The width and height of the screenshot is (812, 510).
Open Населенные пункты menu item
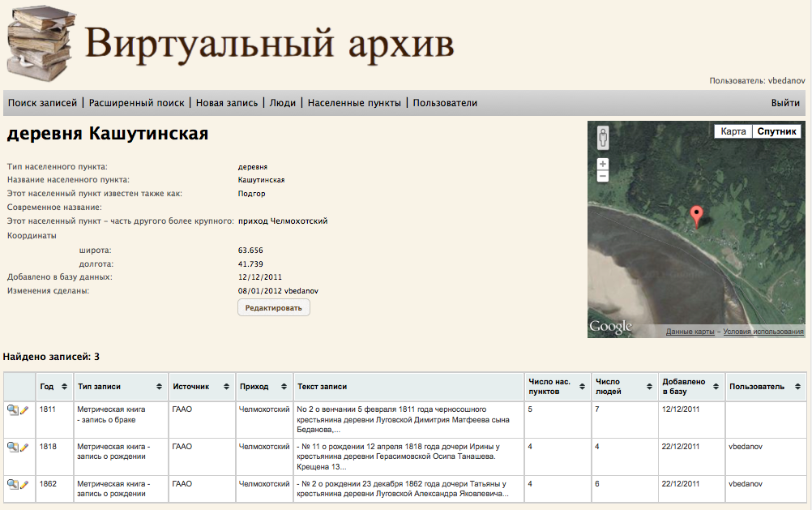point(354,103)
